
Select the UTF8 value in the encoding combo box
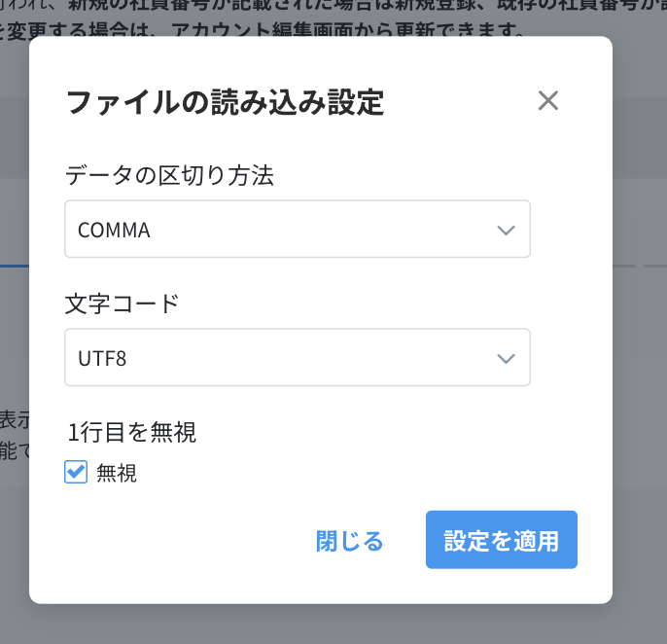pos(102,358)
